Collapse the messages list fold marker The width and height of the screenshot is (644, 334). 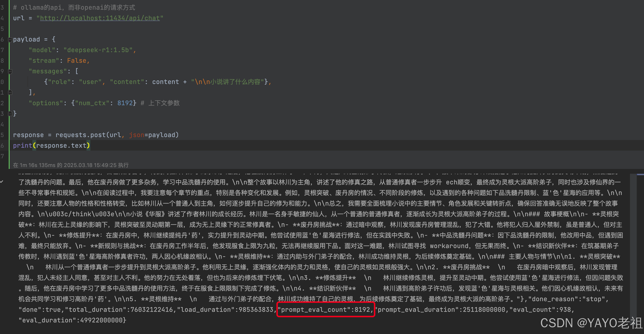pyautogui.click(x=10, y=72)
